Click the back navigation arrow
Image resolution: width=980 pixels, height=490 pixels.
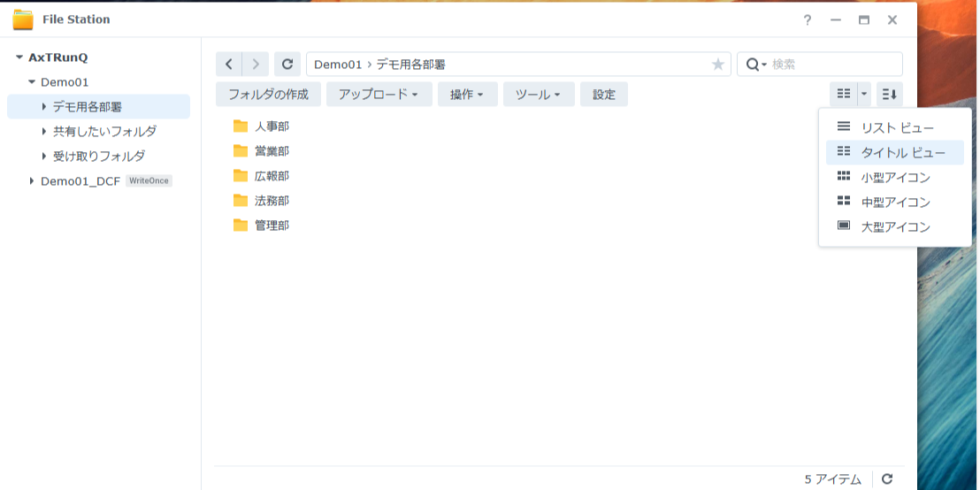click(229, 64)
